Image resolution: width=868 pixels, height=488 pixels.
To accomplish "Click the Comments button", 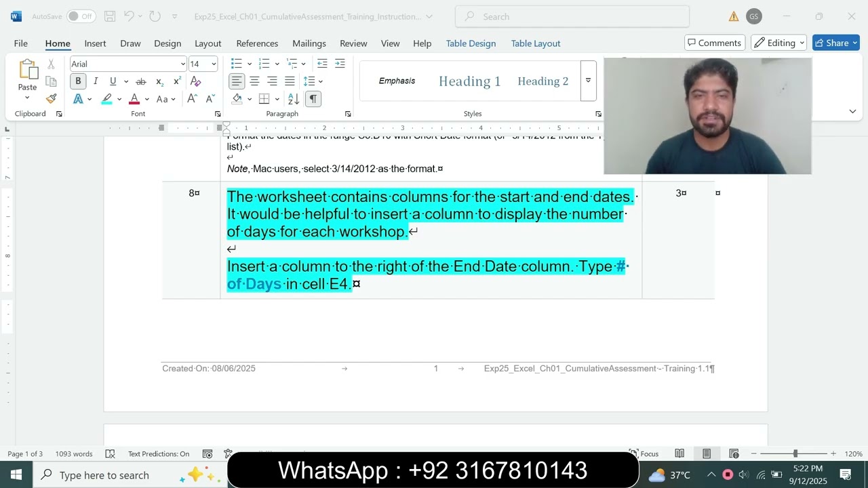I will click(x=715, y=43).
